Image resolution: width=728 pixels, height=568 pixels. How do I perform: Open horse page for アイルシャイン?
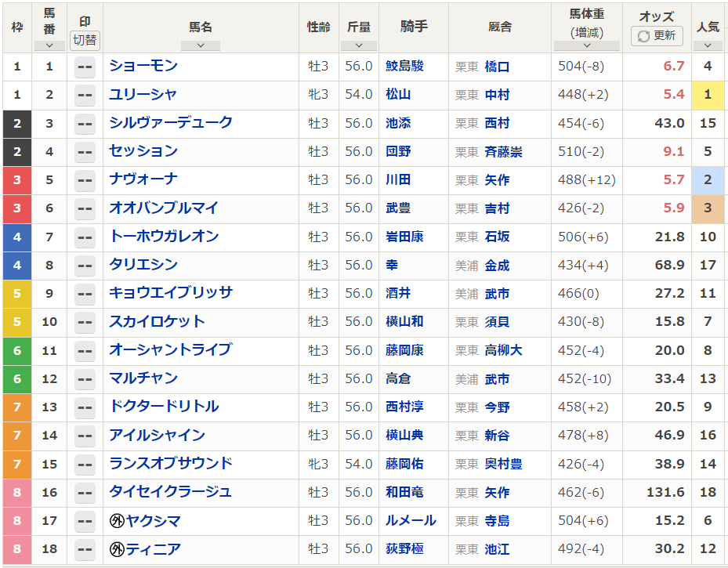pos(157,436)
